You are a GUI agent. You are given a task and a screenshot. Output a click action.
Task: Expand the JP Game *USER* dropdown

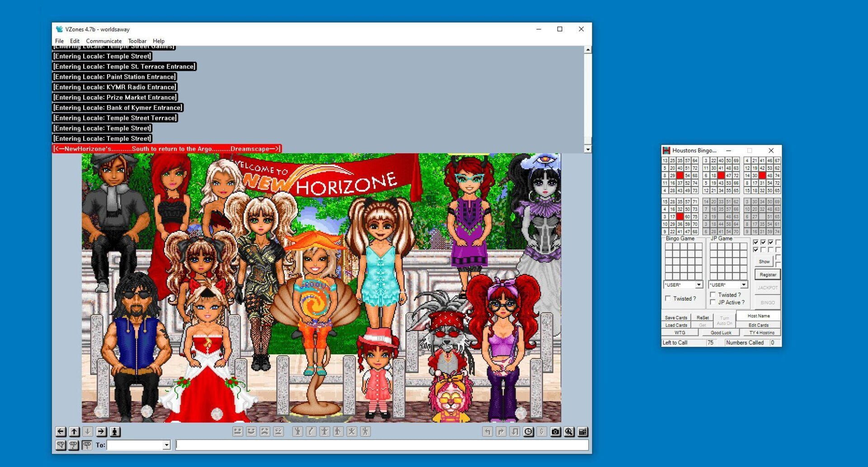coord(743,285)
